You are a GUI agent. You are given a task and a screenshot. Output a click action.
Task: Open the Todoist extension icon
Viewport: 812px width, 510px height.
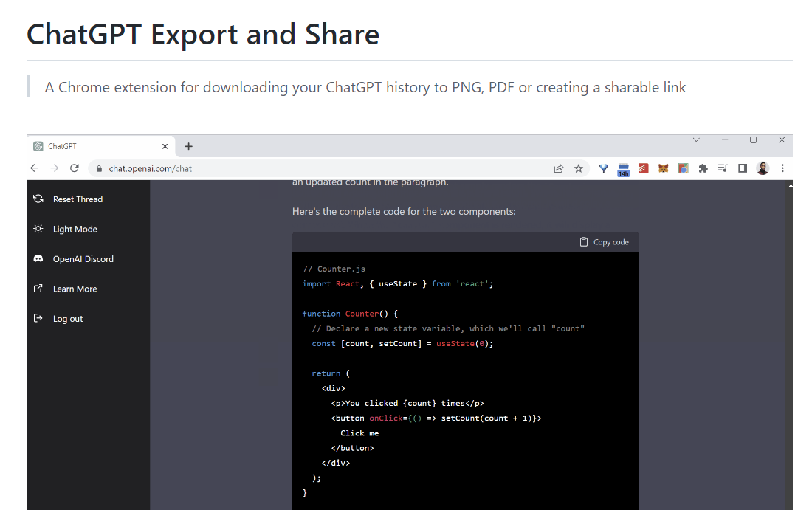644,168
